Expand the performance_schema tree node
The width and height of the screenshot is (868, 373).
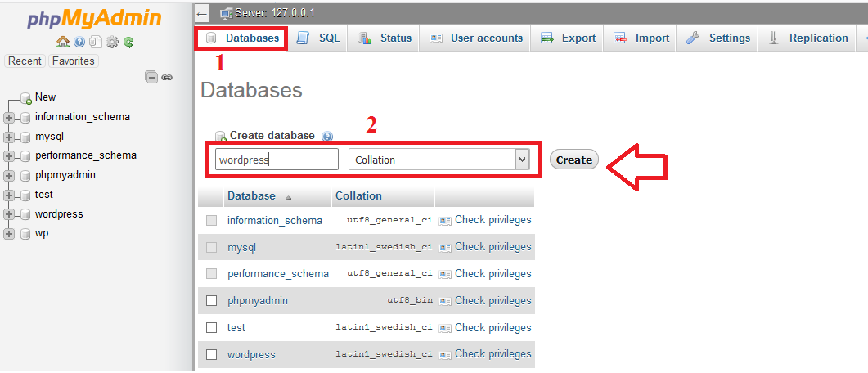coord(9,156)
